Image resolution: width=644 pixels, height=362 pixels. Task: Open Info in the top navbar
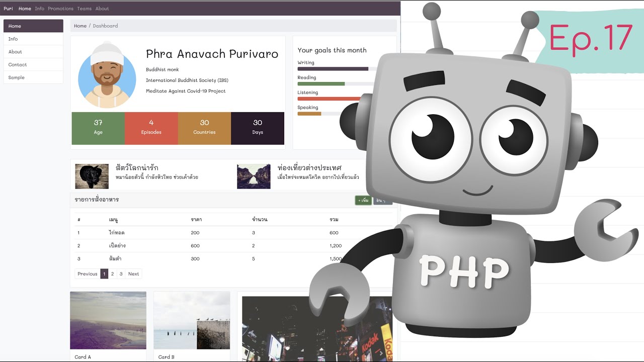coord(39,9)
